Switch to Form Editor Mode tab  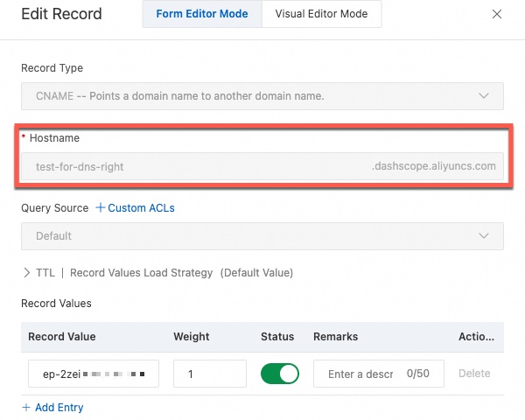pyautogui.click(x=201, y=14)
